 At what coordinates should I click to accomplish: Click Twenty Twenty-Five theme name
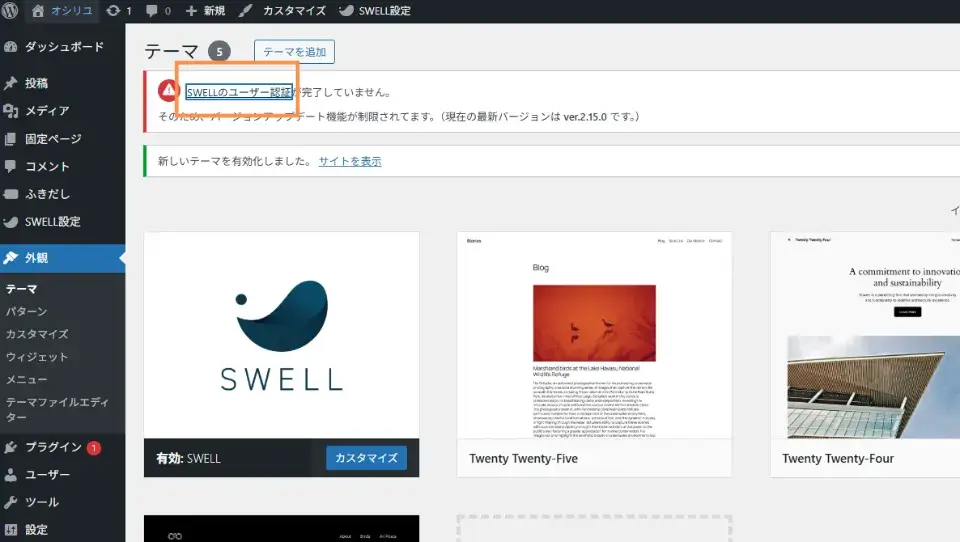(x=523, y=459)
